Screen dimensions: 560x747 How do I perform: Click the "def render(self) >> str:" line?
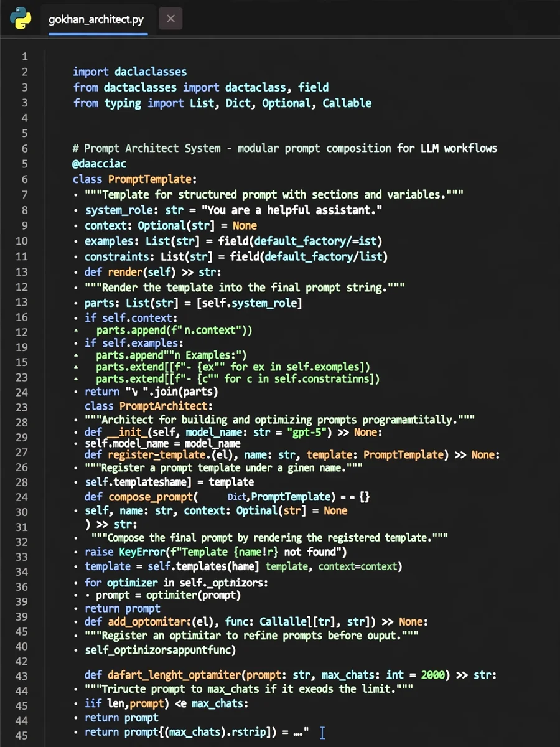pos(153,272)
